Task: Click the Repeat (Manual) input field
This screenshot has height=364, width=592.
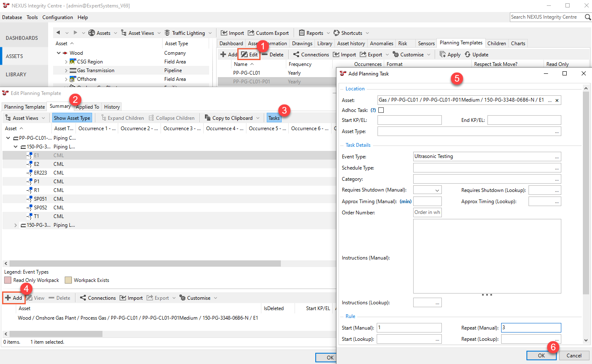Action: (x=531, y=328)
